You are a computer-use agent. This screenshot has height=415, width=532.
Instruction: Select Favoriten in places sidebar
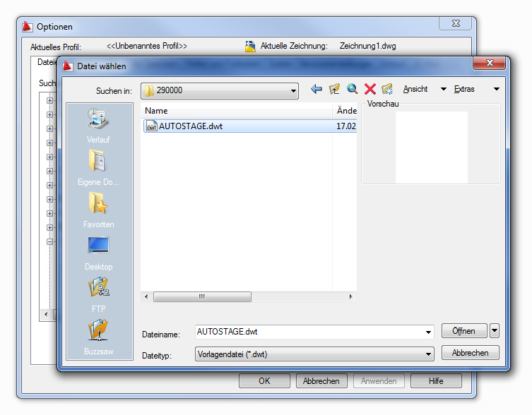(x=98, y=210)
